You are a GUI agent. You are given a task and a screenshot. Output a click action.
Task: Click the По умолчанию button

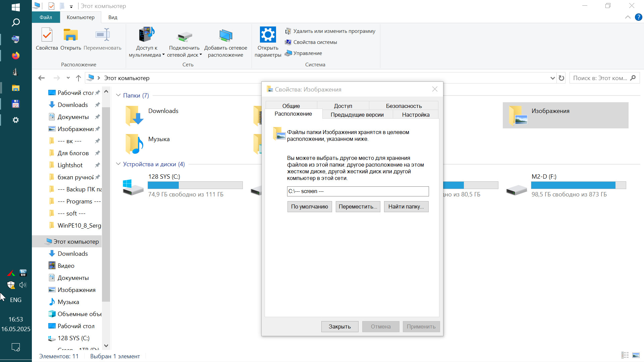point(309,206)
